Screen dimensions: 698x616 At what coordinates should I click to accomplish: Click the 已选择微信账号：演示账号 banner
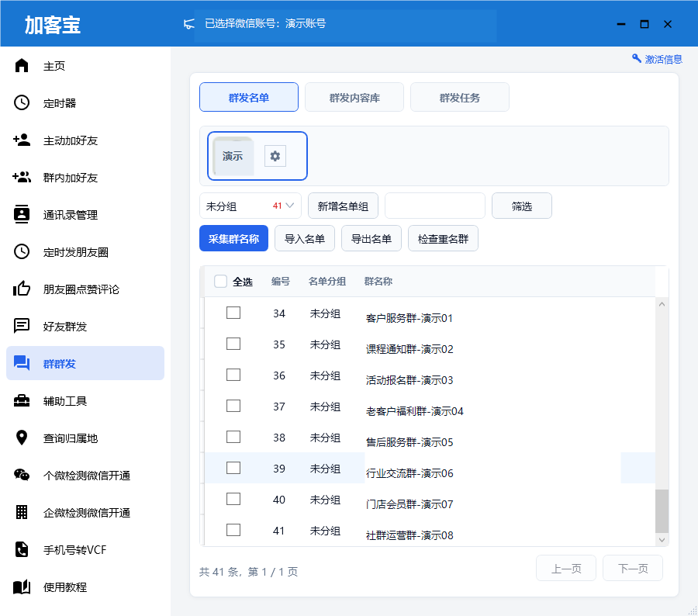[265, 23]
